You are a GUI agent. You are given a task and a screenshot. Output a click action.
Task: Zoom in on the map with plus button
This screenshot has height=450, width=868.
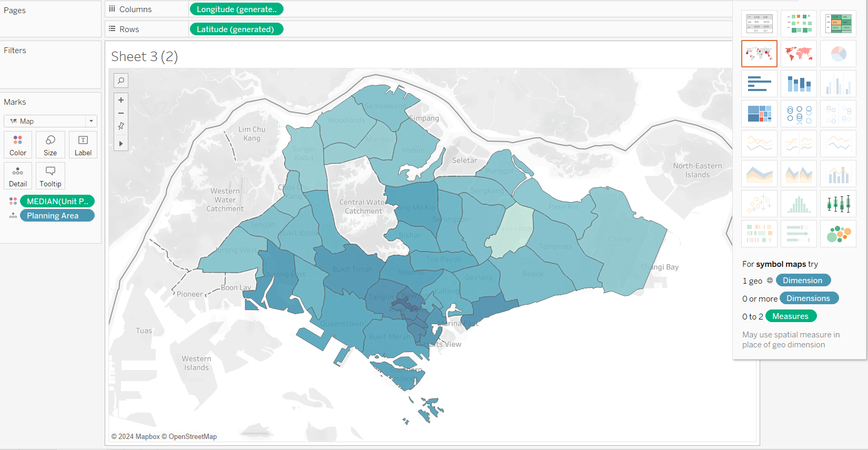121,100
